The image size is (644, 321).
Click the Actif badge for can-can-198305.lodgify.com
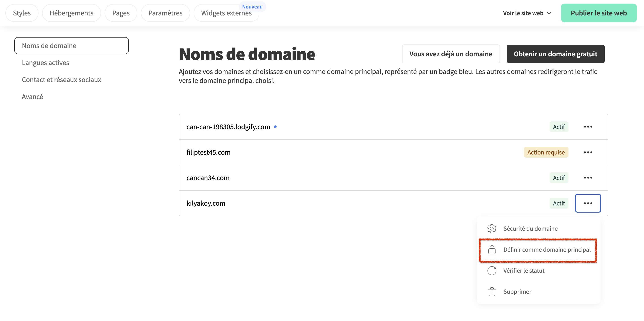pyautogui.click(x=559, y=127)
